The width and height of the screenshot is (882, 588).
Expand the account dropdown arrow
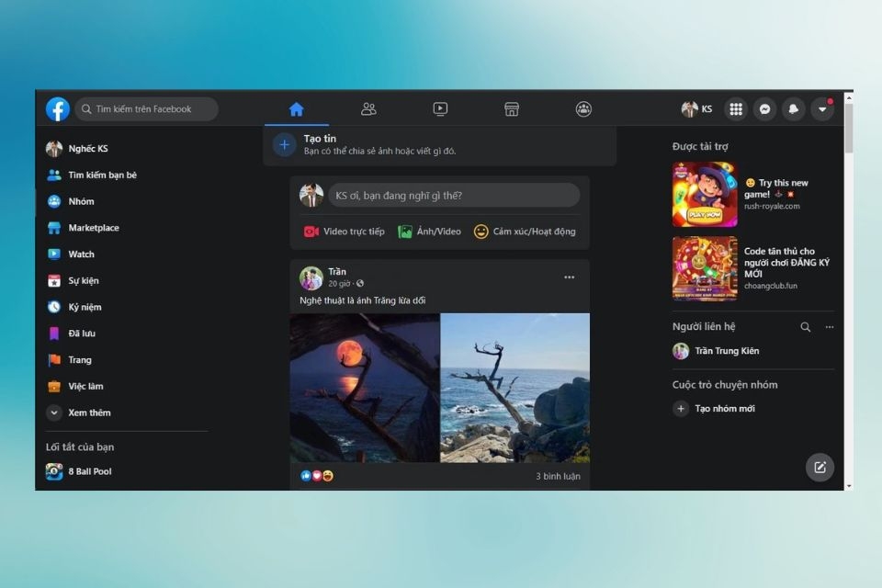(x=821, y=109)
